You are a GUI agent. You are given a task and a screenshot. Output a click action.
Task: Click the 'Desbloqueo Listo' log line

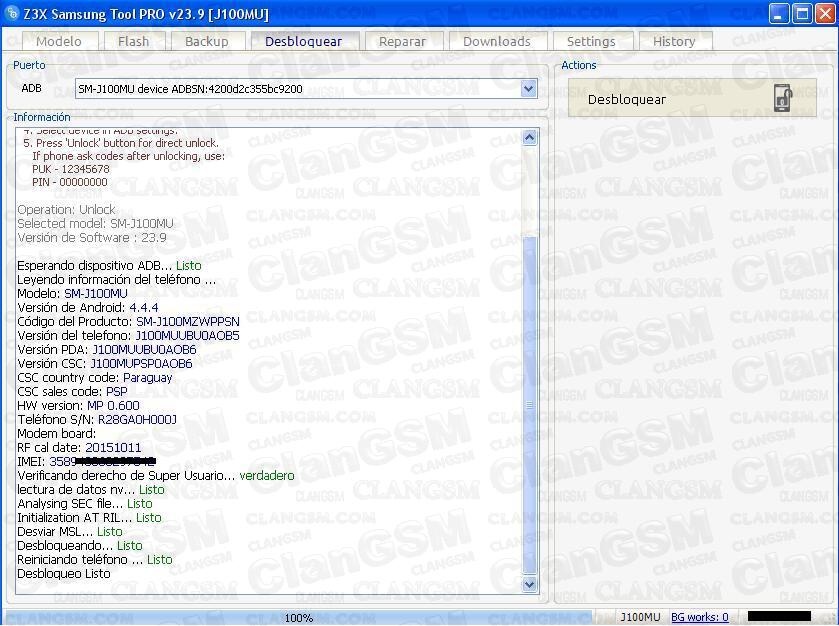pyautogui.click(x=64, y=574)
